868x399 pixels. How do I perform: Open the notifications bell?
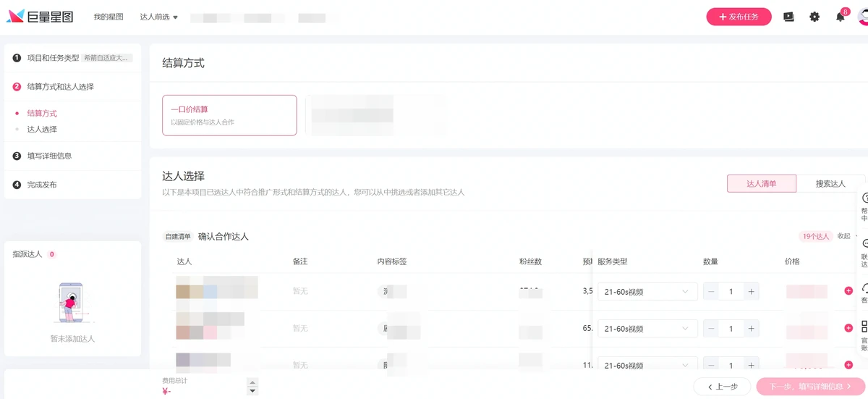click(x=840, y=17)
